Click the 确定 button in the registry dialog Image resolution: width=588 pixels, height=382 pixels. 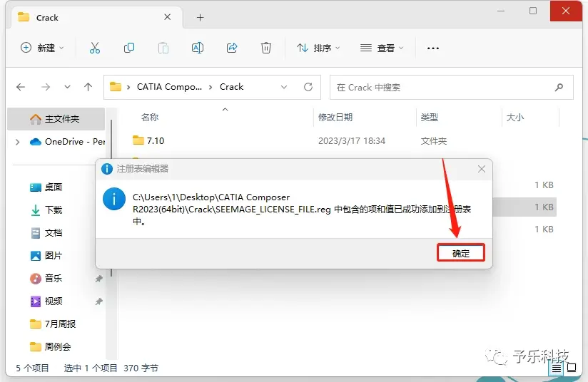pos(460,253)
